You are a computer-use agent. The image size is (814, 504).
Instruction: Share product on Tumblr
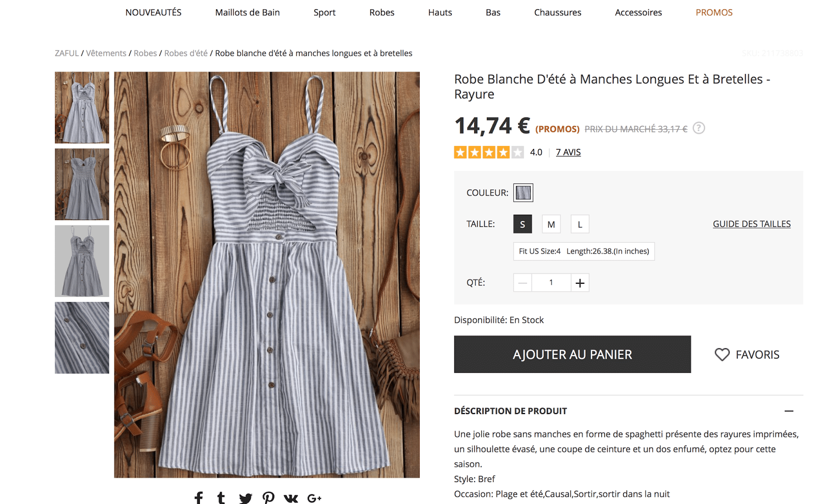[x=221, y=498]
